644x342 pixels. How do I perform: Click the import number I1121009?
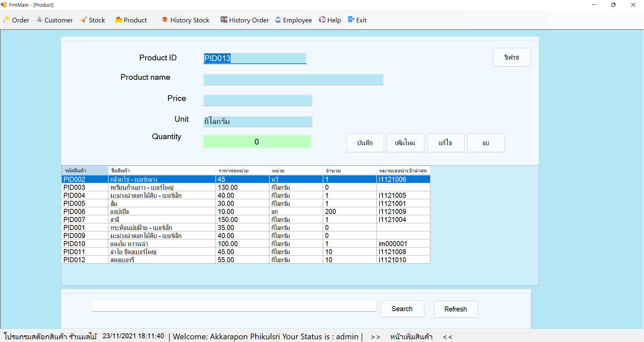pyautogui.click(x=403, y=211)
